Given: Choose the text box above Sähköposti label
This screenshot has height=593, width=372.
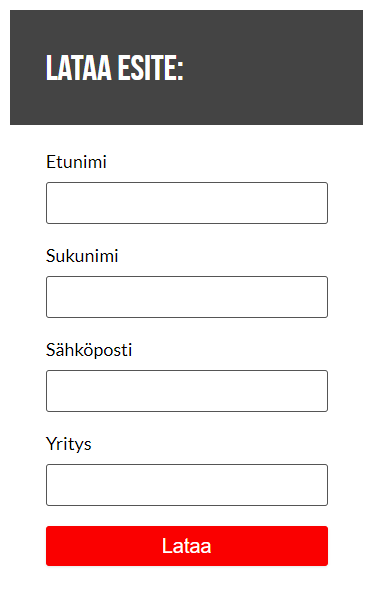Looking at the screenshot, I should (187, 297).
